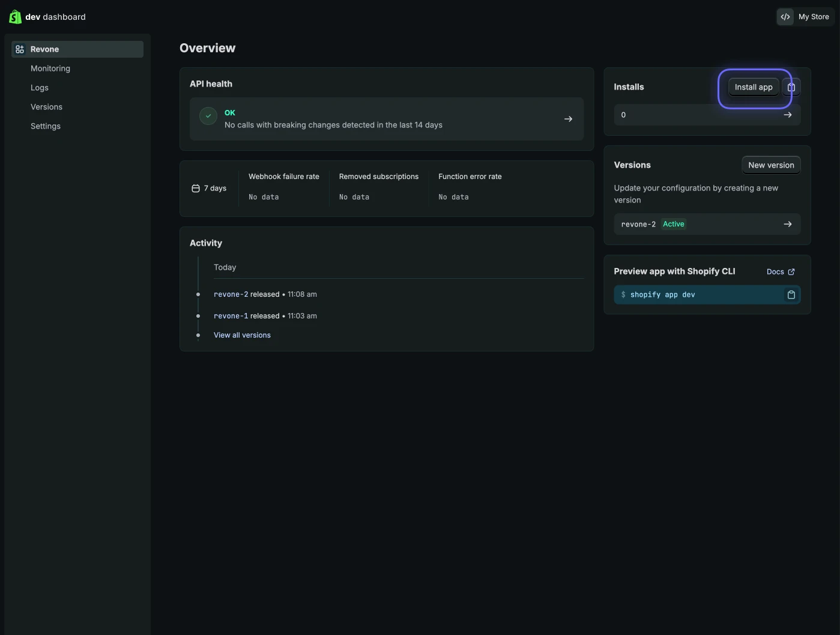Viewport: 840px width, 635px height.
Task: Open revone-2 version arrow
Action: click(x=788, y=224)
